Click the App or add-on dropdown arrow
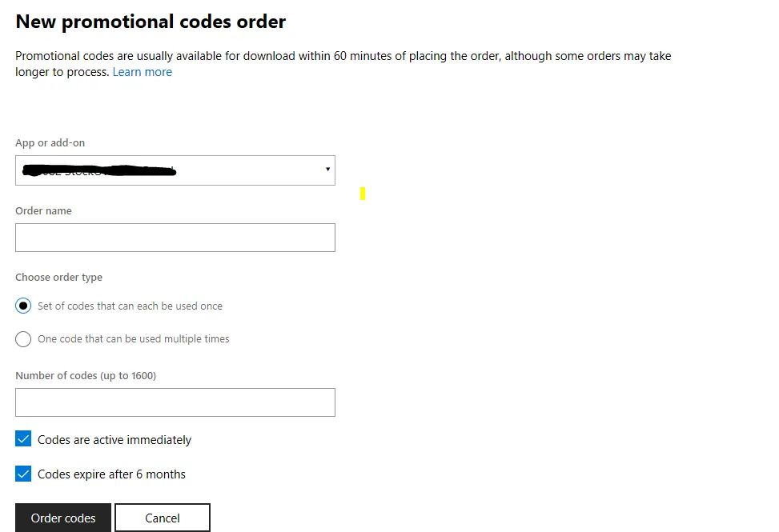 (x=327, y=170)
